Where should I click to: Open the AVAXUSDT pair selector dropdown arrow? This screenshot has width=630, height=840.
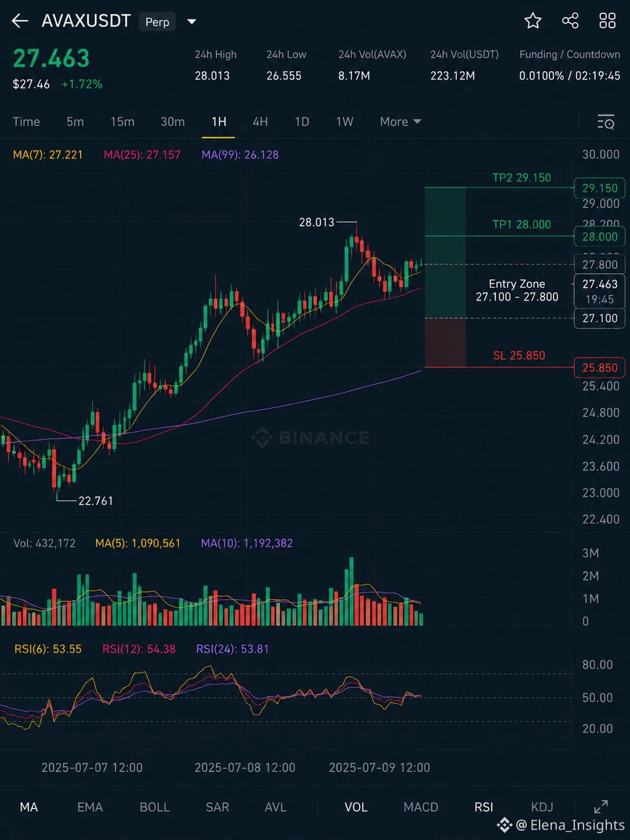point(191,22)
